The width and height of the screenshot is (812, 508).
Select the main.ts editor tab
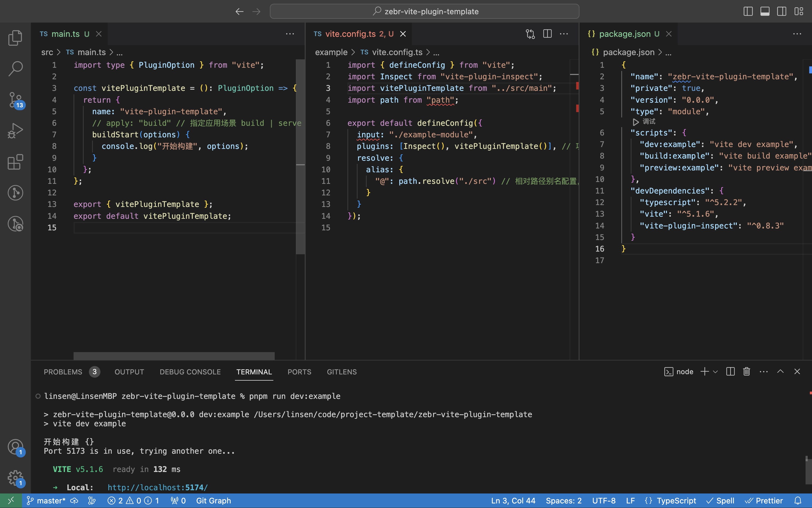pyautogui.click(x=70, y=34)
